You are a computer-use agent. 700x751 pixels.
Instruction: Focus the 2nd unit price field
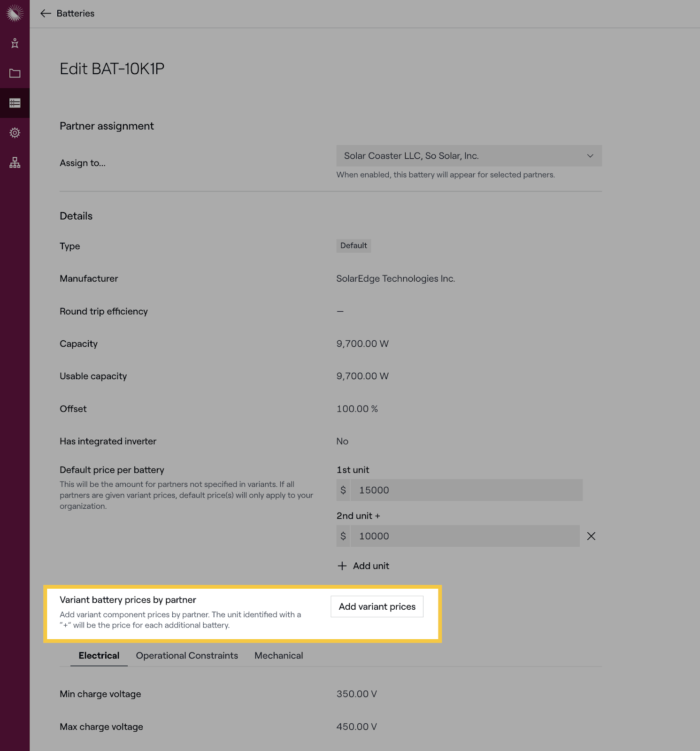tap(458, 536)
